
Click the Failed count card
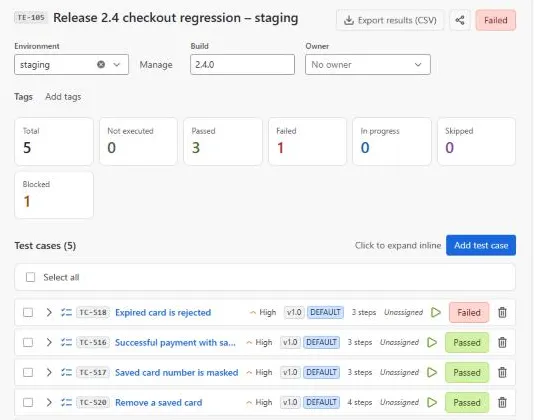click(307, 142)
